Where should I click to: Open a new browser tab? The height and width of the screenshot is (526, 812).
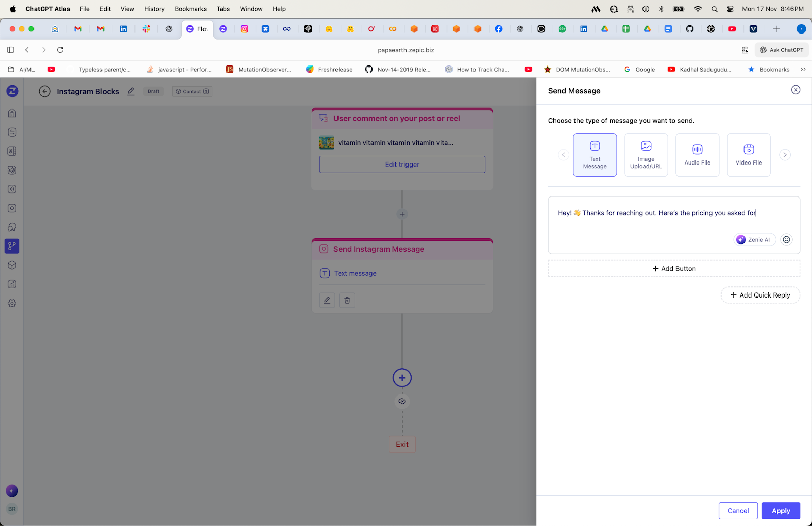coord(776,29)
